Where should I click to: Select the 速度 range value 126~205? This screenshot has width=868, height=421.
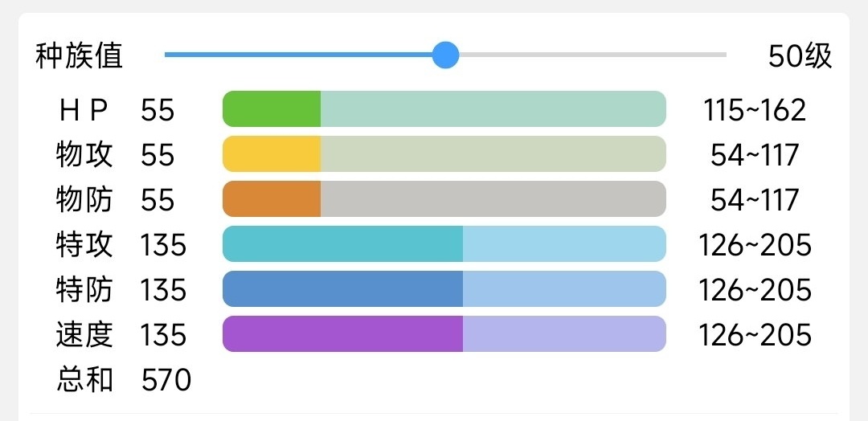754,335
